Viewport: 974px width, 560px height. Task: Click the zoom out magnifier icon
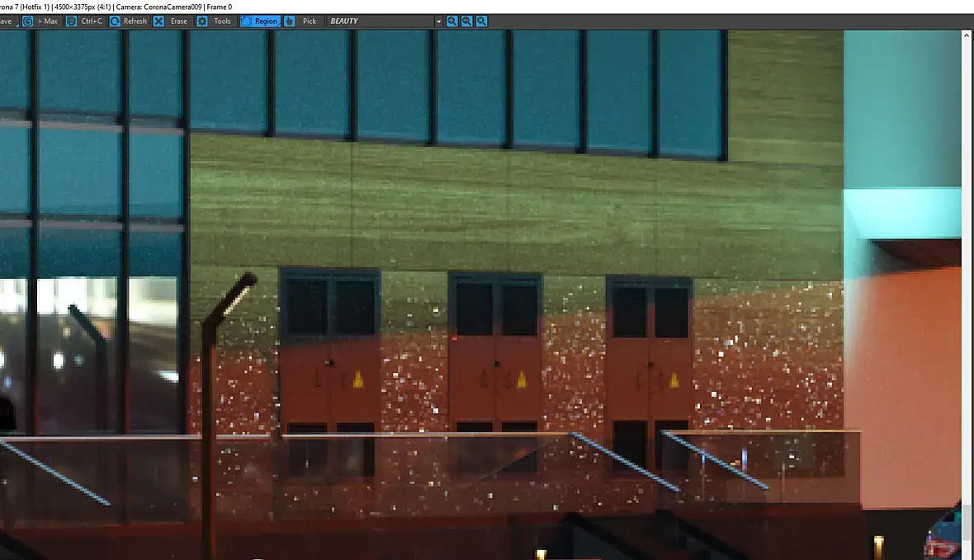467,21
